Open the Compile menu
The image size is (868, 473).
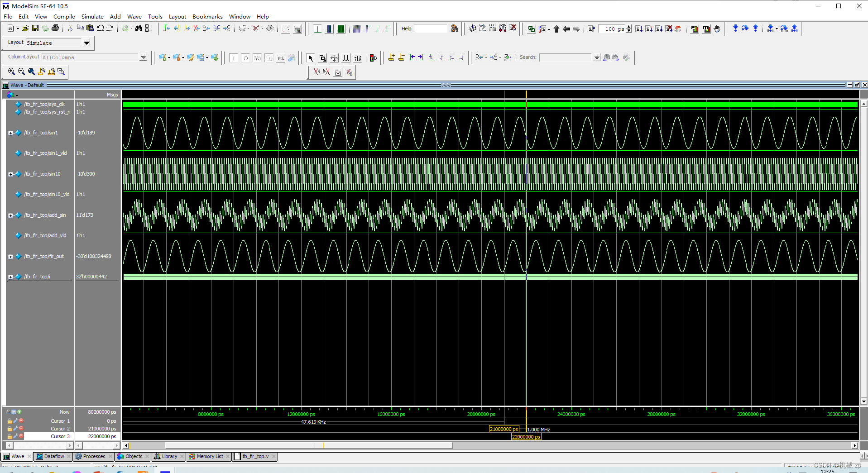(x=64, y=16)
